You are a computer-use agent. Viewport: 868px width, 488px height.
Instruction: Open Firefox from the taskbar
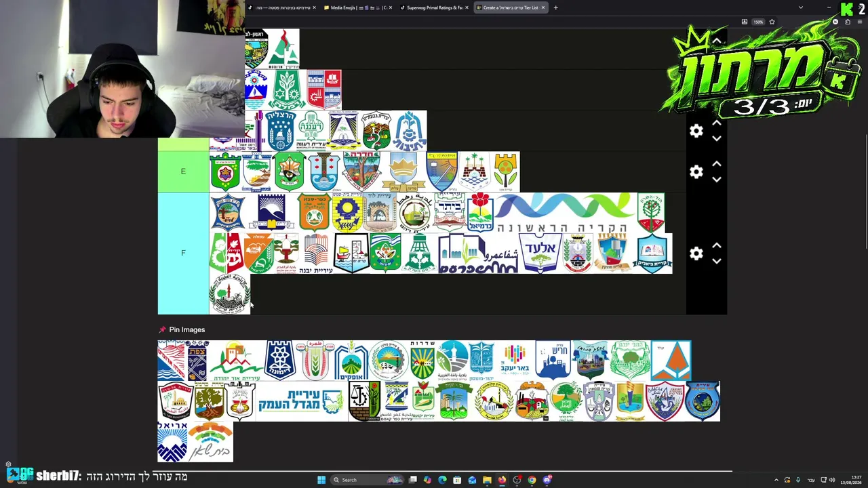[x=502, y=480]
